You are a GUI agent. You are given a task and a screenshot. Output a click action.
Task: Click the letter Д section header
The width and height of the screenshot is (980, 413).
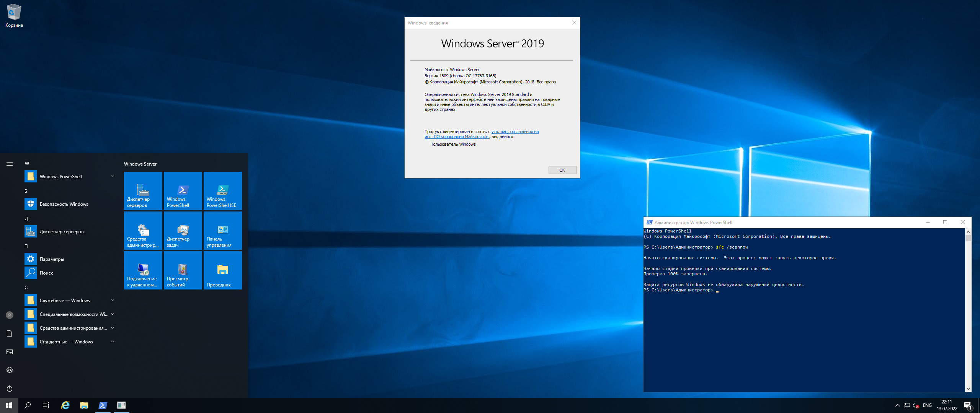(26, 219)
